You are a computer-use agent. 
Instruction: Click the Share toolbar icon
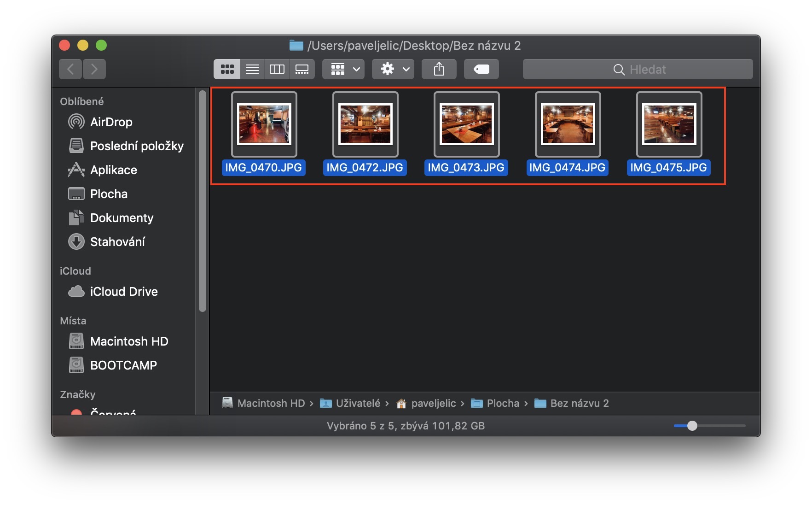tap(439, 69)
